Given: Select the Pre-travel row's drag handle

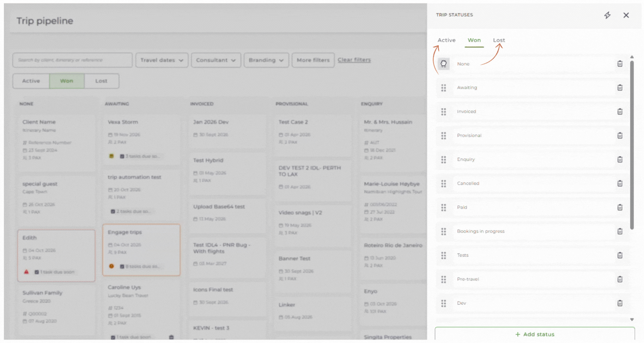Looking at the screenshot, I should pyautogui.click(x=444, y=280).
